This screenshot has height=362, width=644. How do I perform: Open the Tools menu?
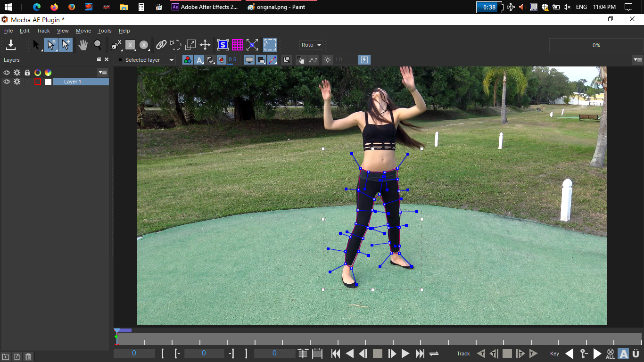pos(104,31)
